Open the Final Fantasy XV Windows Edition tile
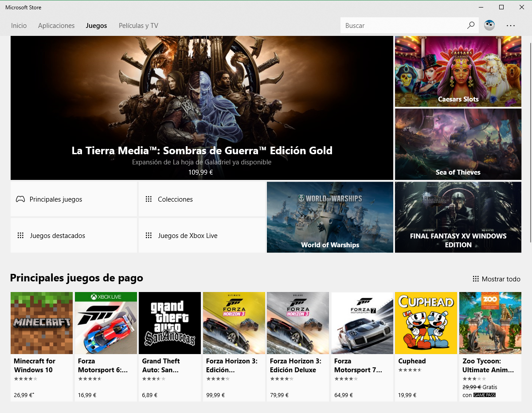The height and width of the screenshot is (413, 532). 458,217
